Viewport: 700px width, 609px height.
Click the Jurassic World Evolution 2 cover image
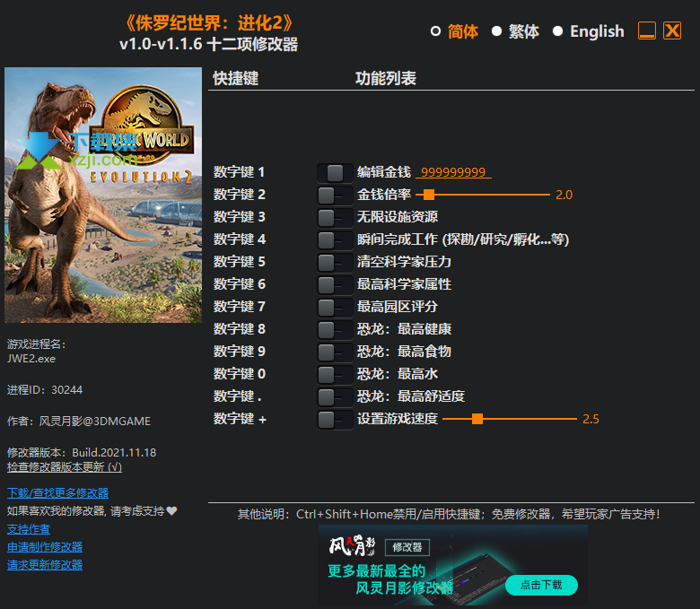pyautogui.click(x=103, y=195)
